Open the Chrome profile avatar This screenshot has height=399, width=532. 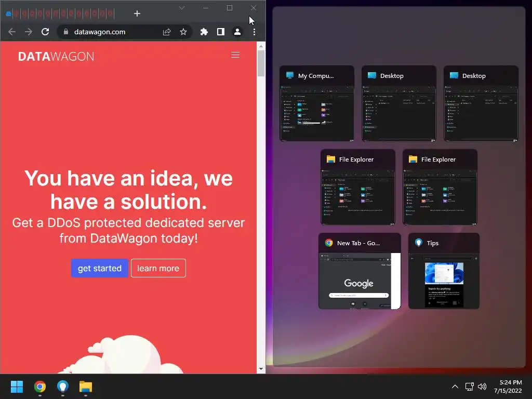pos(237,32)
